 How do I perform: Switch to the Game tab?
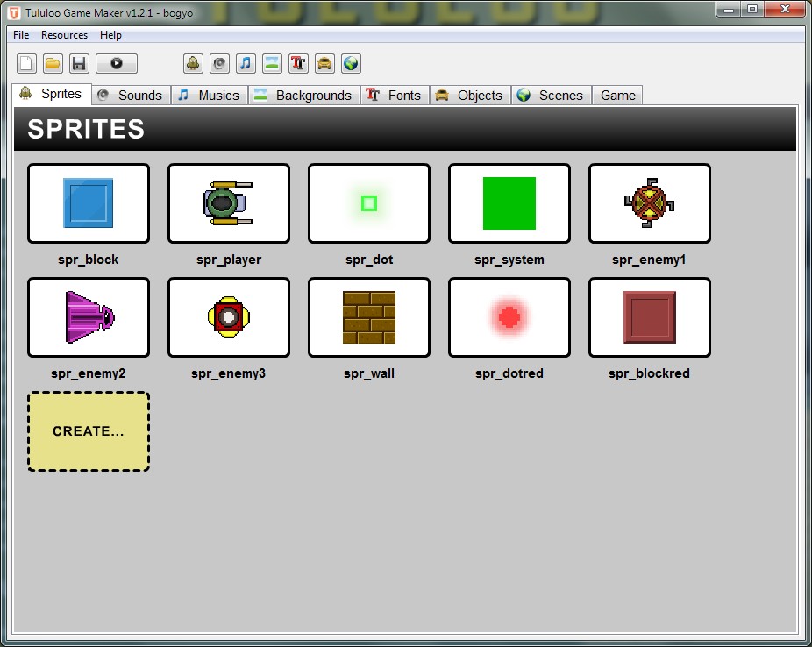pos(616,95)
